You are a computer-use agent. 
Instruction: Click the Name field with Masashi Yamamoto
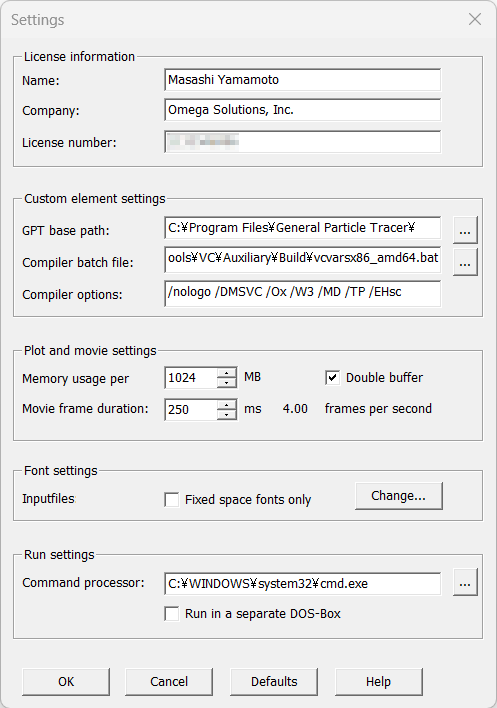pyautogui.click(x=302, y=80)
